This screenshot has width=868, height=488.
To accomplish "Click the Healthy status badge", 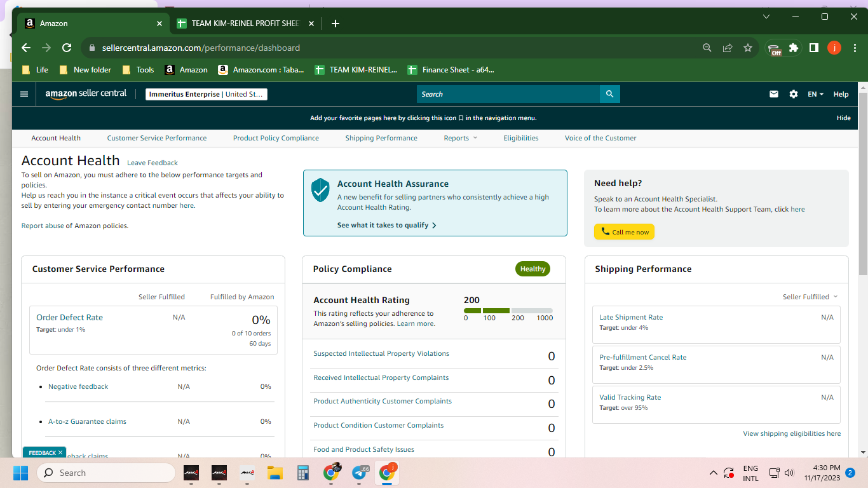I will click(x=532, y=269).
